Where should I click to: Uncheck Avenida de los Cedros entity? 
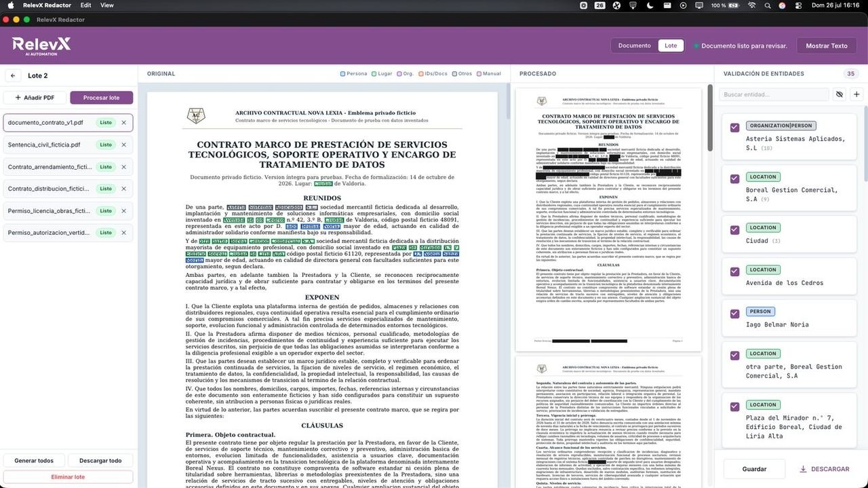(x=734, y=271)
